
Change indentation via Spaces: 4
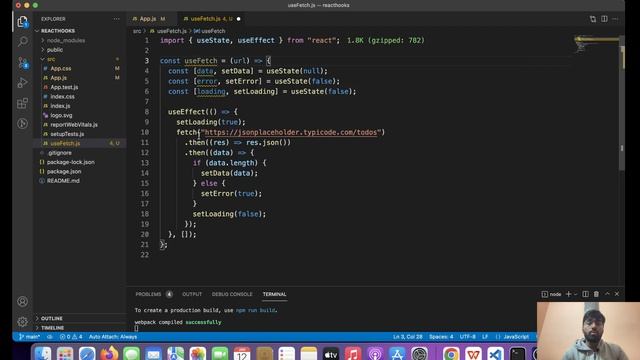[441, 337]
